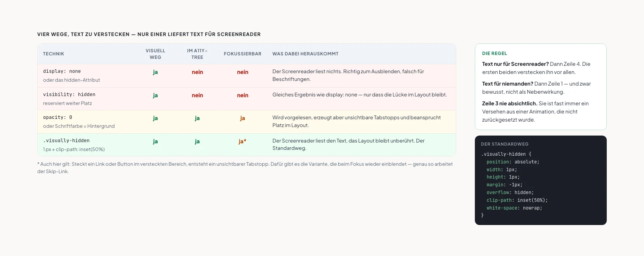Click the ja* focusable value with asterisk
Image resolution: width=644 pixels, height=256 pixels.
pyautogui.click(x=242, y=141)
